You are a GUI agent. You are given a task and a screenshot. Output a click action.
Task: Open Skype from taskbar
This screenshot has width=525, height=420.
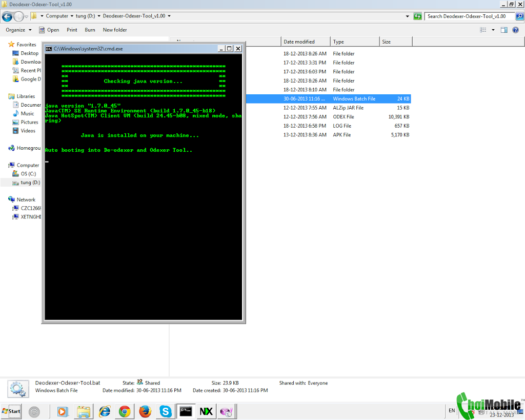point(166,411)
